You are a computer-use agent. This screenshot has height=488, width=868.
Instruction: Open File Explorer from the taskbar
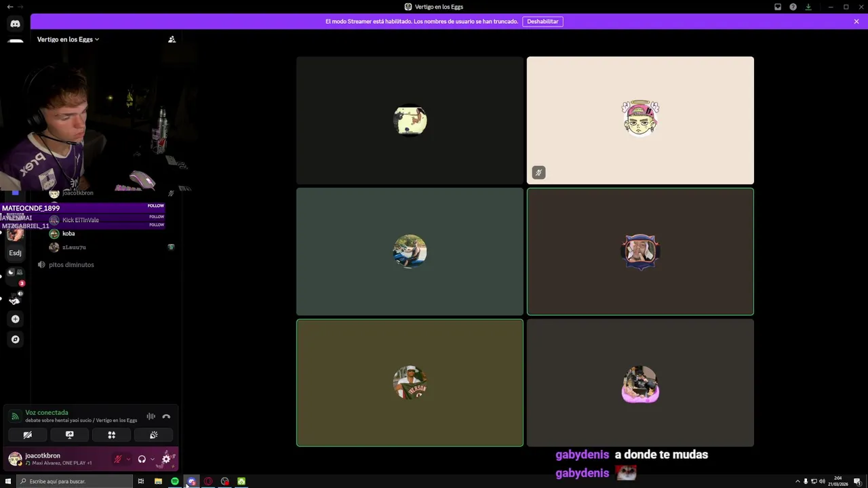158,481
